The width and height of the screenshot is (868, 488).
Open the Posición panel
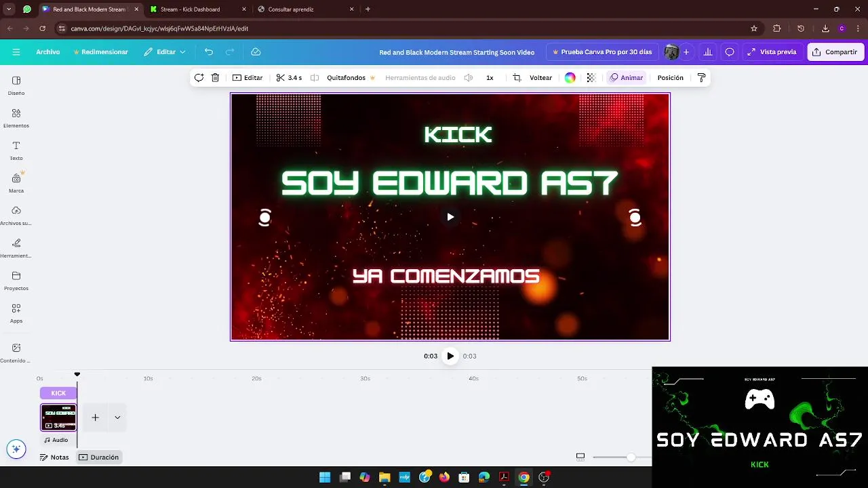pyautogui.click(x=670, y=78)
